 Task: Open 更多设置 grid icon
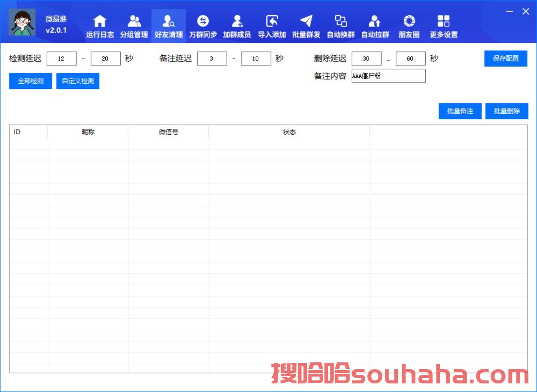(443, 21)
